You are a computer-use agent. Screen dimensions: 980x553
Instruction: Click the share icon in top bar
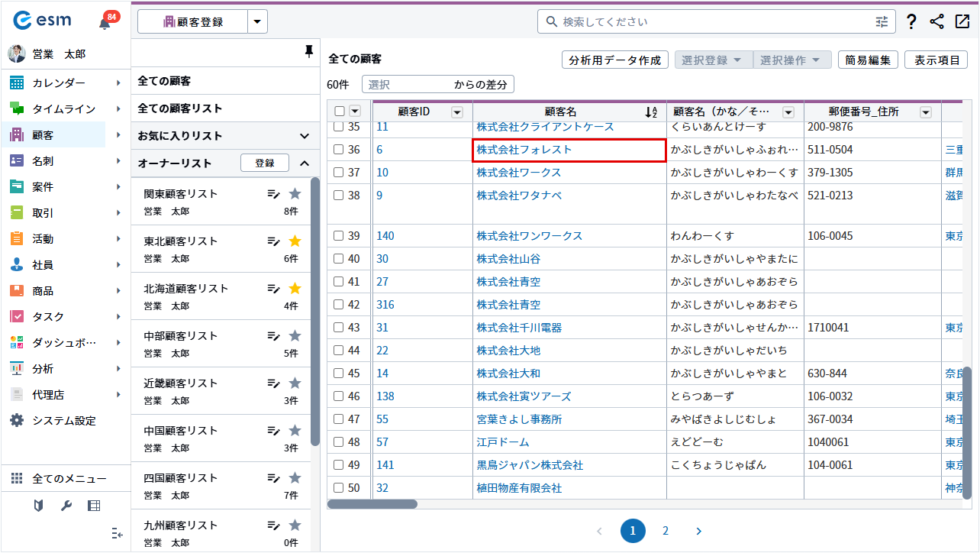pos(936,22)
